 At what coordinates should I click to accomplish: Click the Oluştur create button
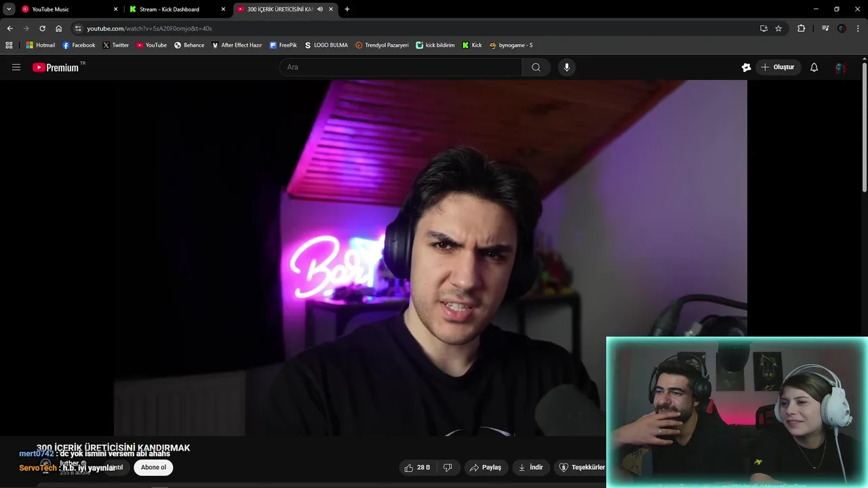[x=778, y=67]
